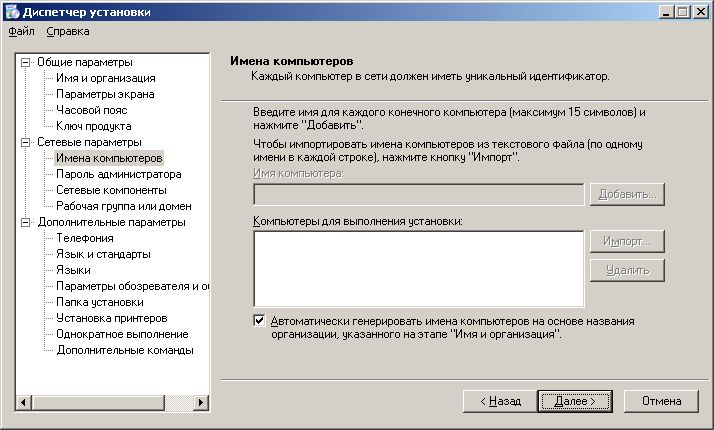Select Пароль администратора in the tree
714x430 pixels.
coord(118,174)
